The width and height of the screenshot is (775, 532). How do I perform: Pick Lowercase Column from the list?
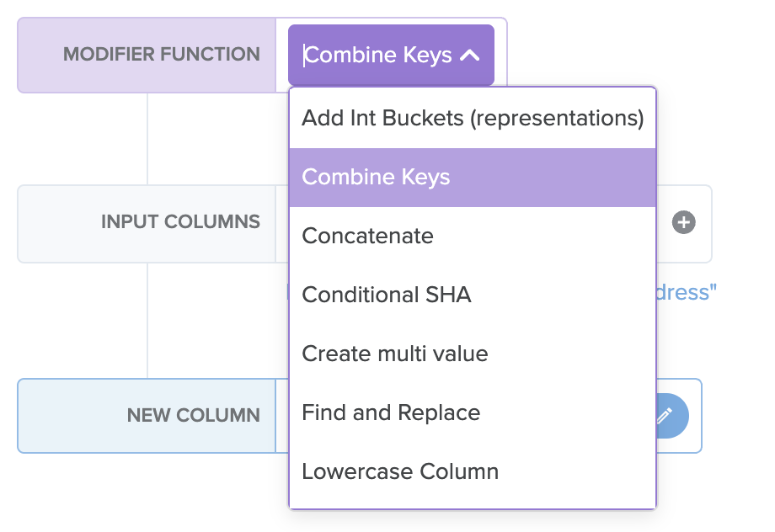[x=400, y=471]
